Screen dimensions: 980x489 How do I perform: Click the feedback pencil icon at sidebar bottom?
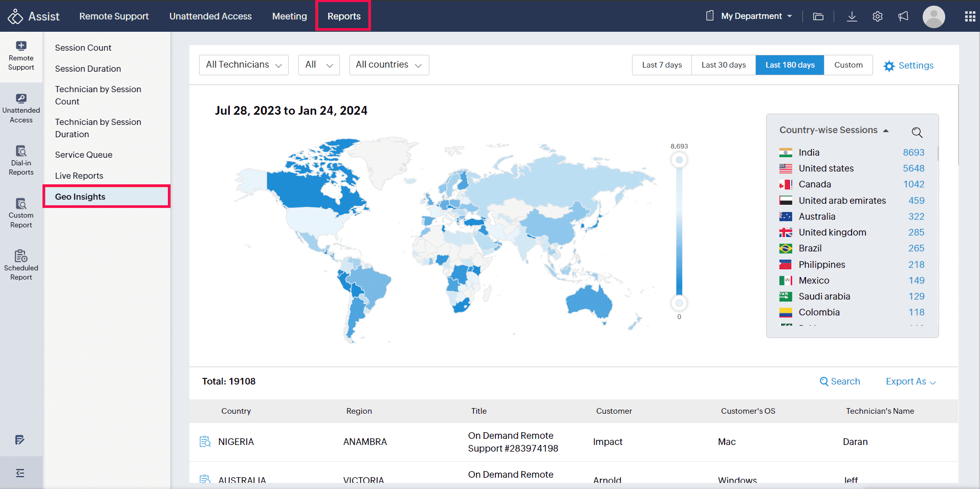click(x=19, y=440)
